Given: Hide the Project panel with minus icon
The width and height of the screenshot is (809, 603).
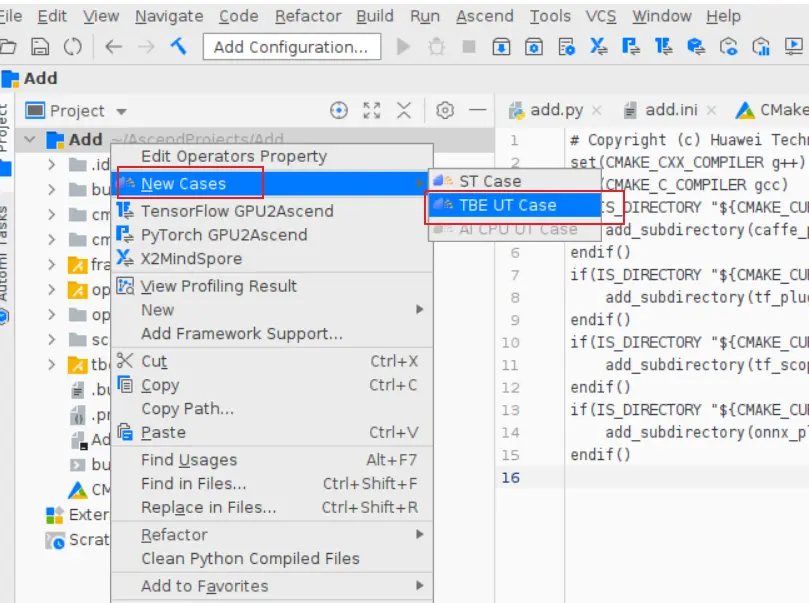Looking at the screenshot, I should 478,110.
